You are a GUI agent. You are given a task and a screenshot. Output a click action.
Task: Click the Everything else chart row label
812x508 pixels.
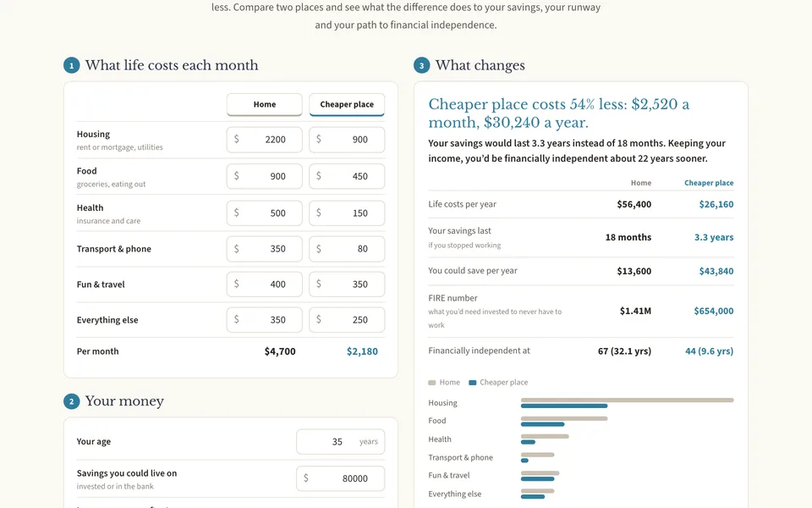pos(455,494)
